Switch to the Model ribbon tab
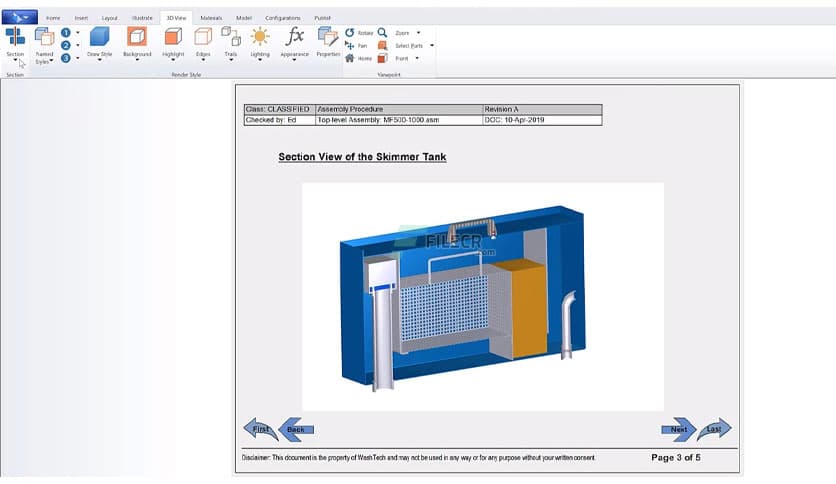The height and width of the screenshot is (484, 836). (244, 18)
